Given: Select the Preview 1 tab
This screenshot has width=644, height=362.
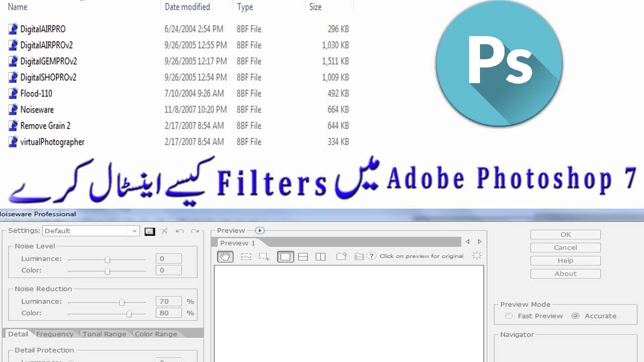Looking at the screenshot, I should point(237,243).
